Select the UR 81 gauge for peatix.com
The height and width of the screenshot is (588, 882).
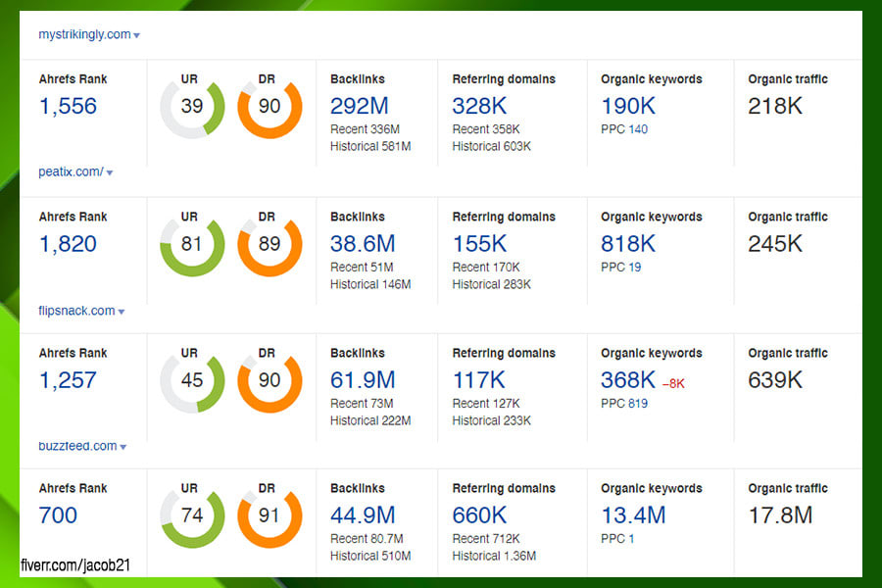190,243
